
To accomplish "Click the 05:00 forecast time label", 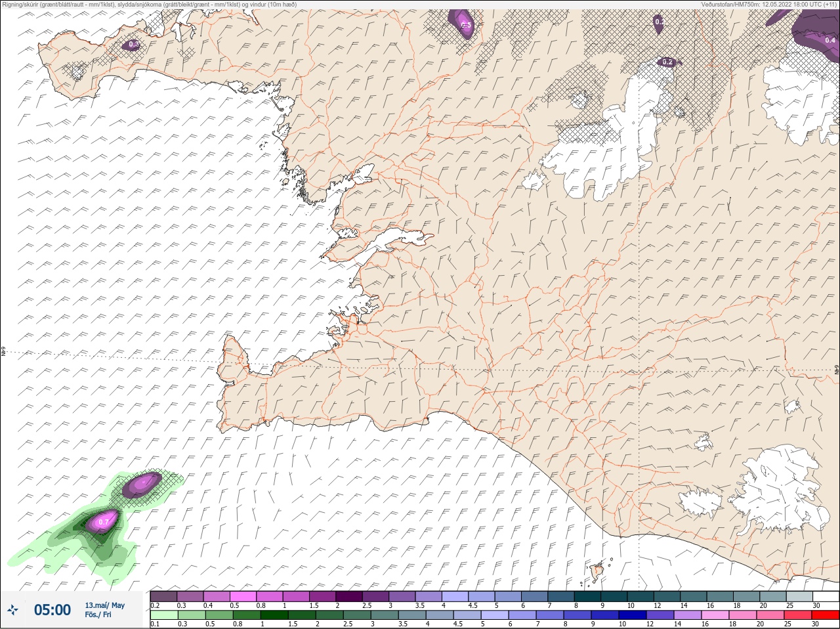I will tap(52, 610).
